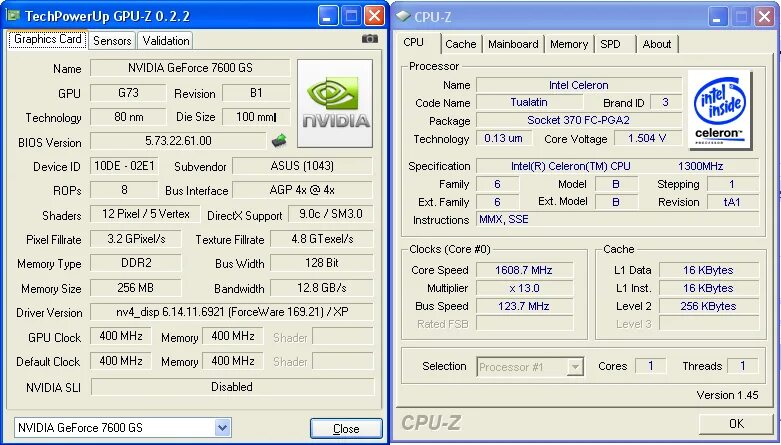The width and height of the screenshot is (781, 445).
Task: Click the Technology field showing 80 nm
Action: (x=128, y=118)
